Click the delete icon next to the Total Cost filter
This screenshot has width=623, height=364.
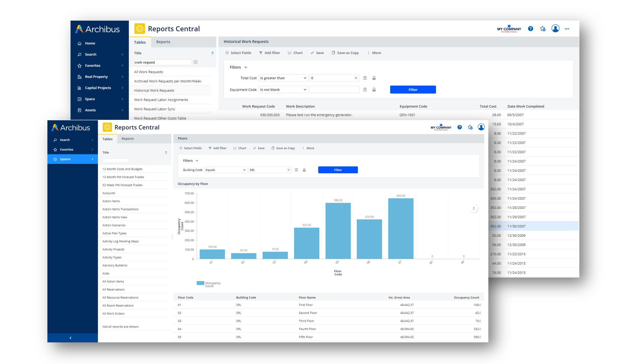coord(365,78)
